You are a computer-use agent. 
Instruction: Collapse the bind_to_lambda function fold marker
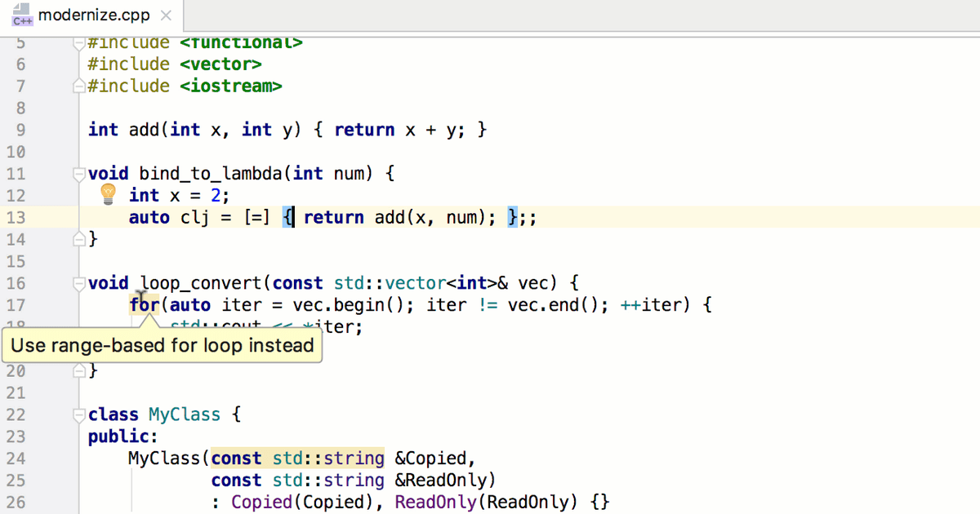pyautogui.click(x=78, y=173)
